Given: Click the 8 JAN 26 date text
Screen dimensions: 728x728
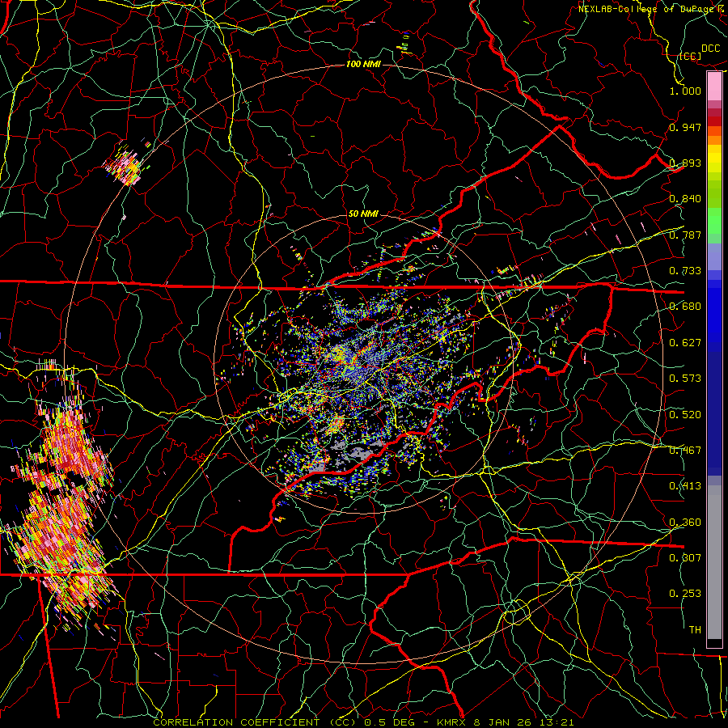Looking at the screenshot, I should 503,722.
